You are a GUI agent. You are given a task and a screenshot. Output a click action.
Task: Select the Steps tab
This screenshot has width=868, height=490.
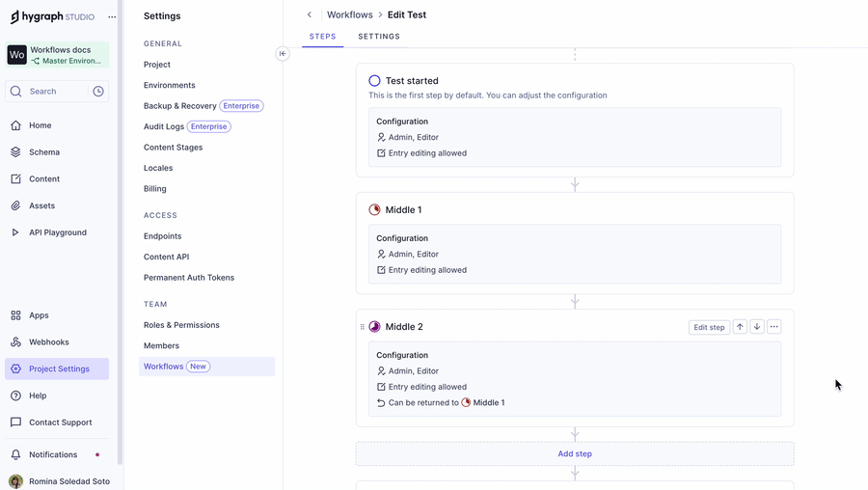(322, 37)
